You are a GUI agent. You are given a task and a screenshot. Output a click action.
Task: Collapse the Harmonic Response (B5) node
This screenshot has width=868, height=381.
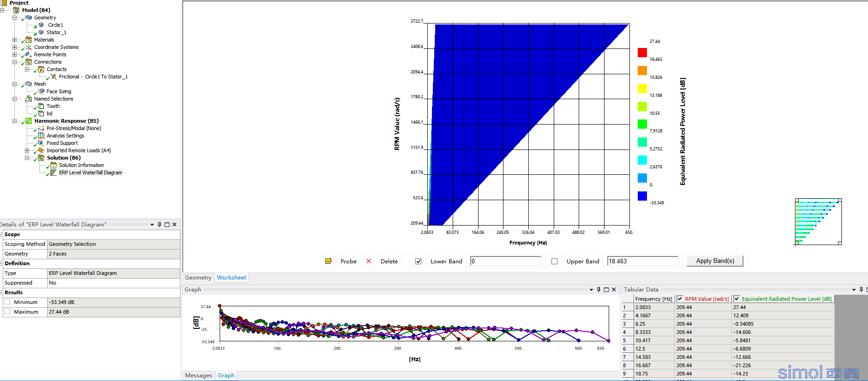14,121
